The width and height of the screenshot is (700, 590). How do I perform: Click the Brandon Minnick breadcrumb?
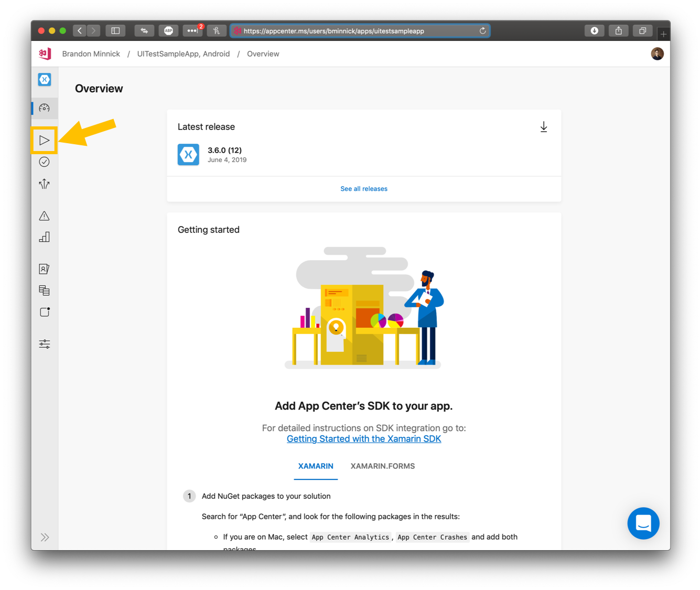(x=91, y=54)
